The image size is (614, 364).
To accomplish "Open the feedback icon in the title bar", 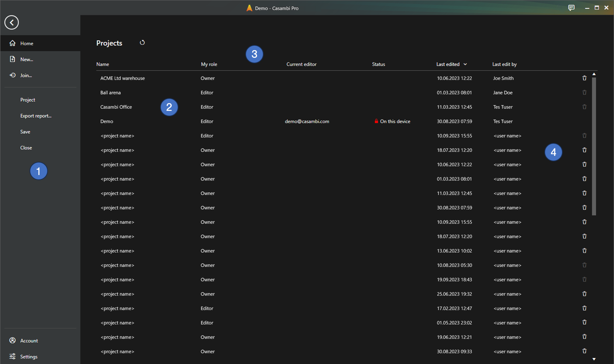I will point(571,8).
